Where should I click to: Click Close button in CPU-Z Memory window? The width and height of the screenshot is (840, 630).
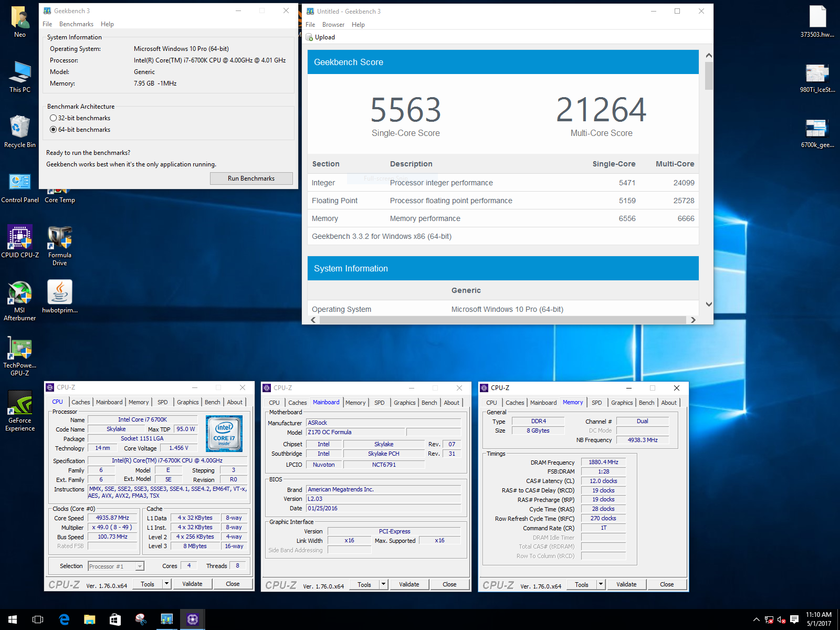click(x=667, y=584)
